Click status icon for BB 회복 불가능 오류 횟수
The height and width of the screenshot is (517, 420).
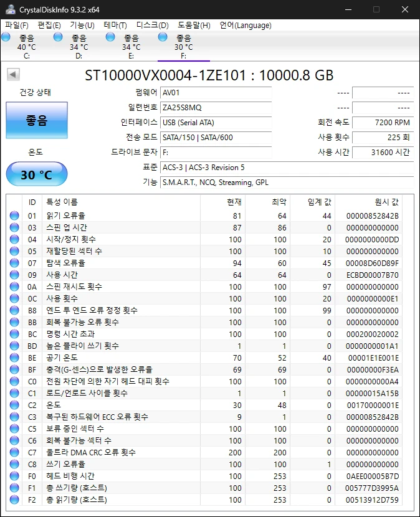14,322
